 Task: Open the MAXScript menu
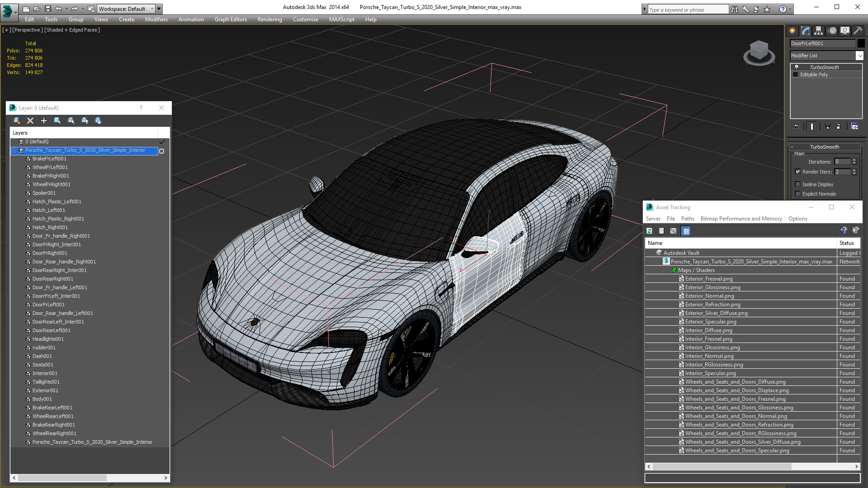341,19
